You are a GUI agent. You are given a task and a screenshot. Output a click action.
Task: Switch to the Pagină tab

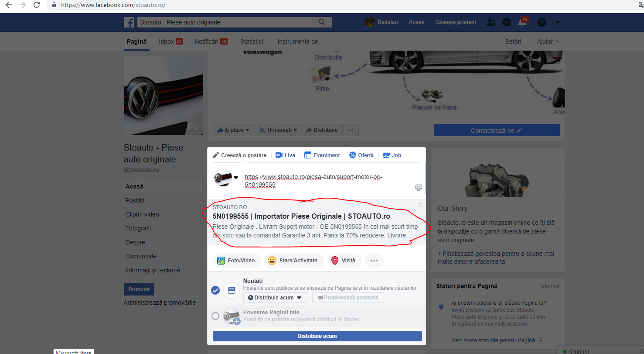(136, 41)
